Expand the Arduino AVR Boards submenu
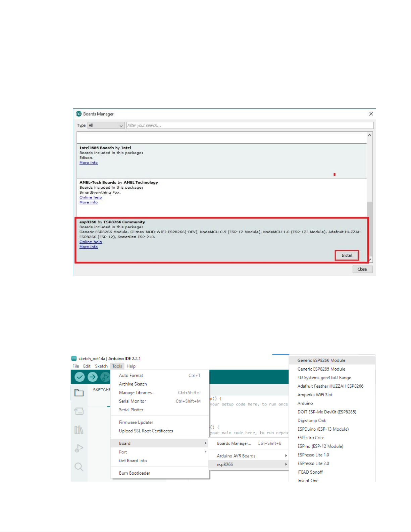The image size is (411, 532). pos(249,456)
